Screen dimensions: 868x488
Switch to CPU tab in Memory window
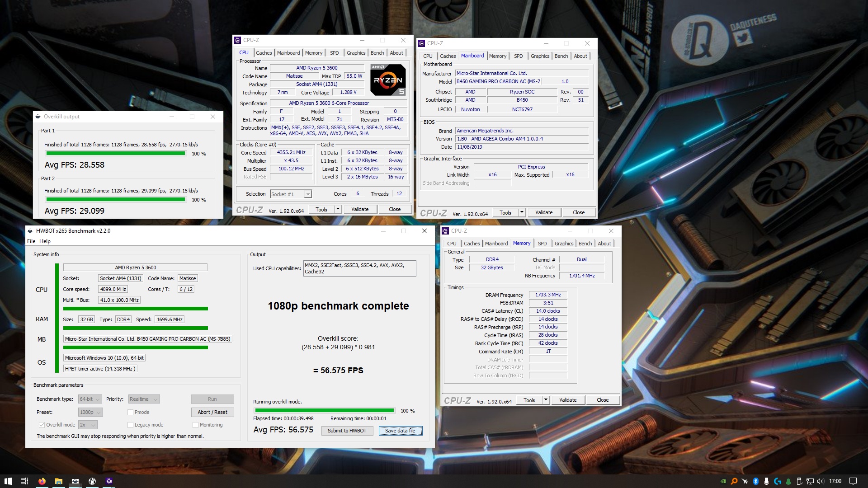(452, 244)
